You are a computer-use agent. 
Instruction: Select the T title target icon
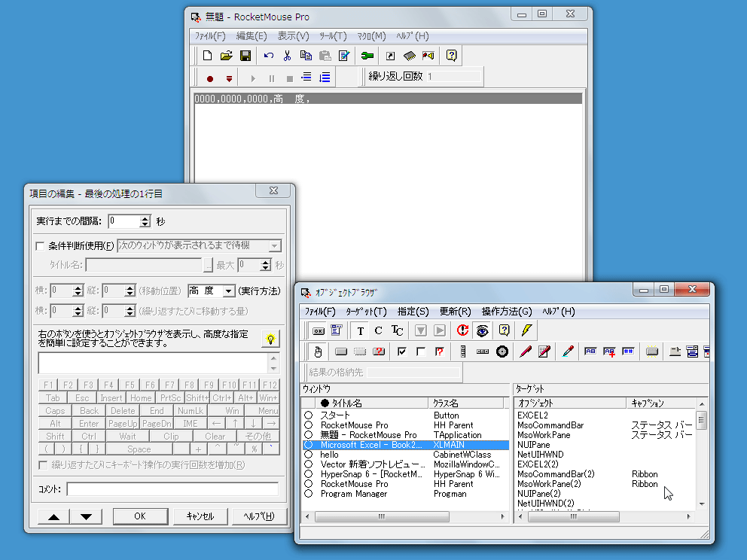(x=361, y=331)
